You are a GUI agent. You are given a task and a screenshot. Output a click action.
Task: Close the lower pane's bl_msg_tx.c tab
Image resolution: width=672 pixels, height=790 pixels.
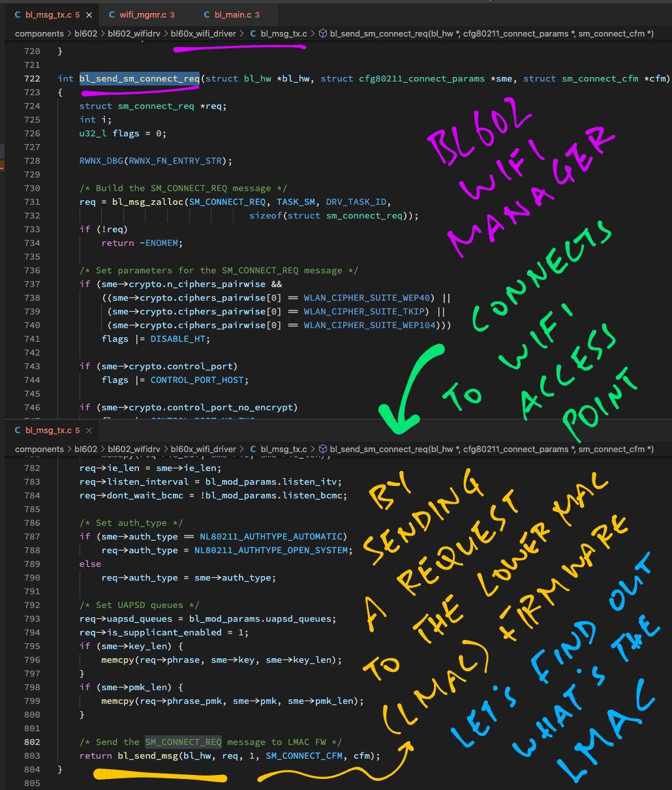coord(89,431)
